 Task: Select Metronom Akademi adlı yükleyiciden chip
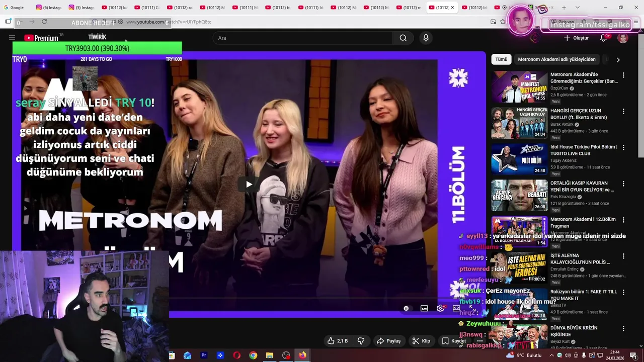tap(556, 59)
